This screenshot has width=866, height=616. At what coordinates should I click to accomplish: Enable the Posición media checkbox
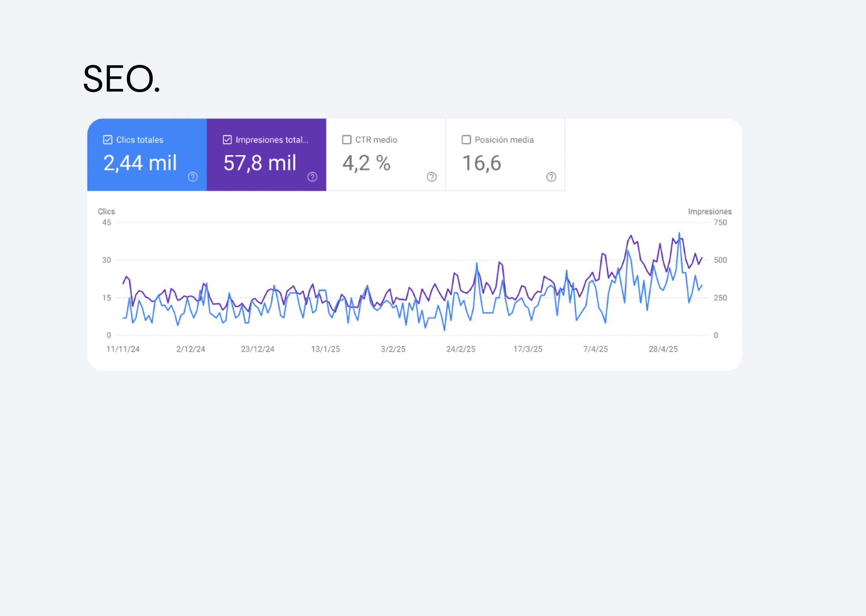[x=466, y=140]
